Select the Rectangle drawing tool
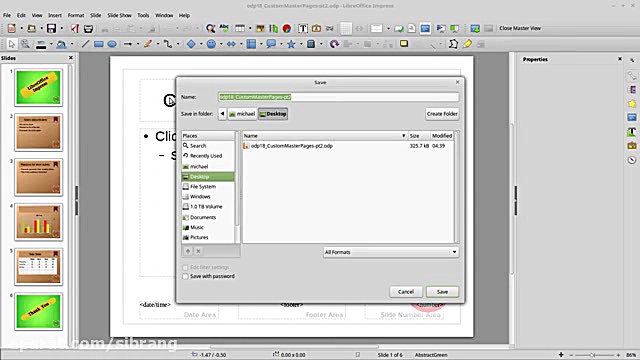Viewport: 640px width, 360px height. pos(98,44)
